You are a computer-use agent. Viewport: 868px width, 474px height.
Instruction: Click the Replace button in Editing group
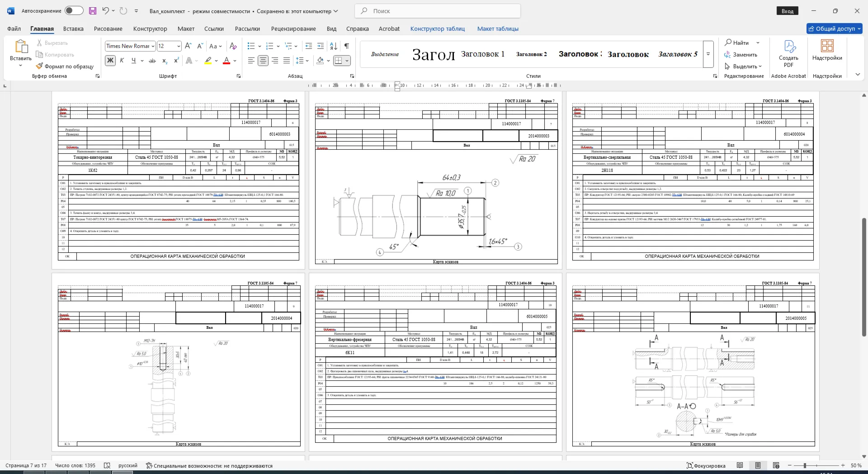click(x=741, y=55)
